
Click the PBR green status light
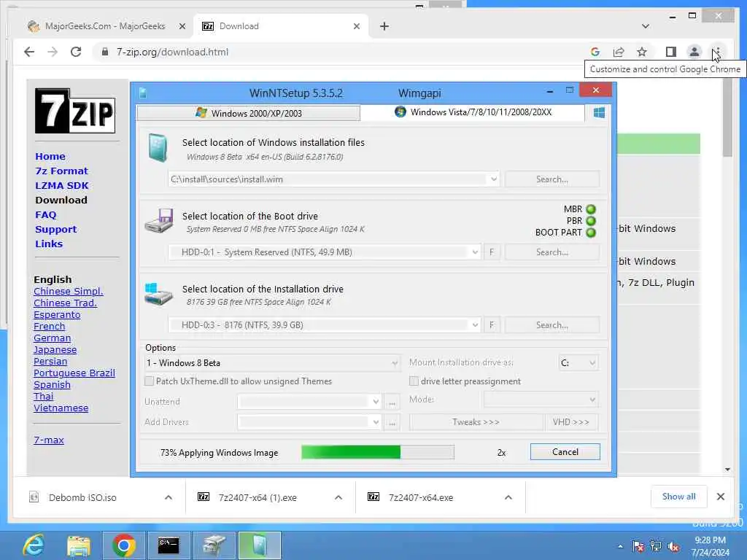(591, 221)
